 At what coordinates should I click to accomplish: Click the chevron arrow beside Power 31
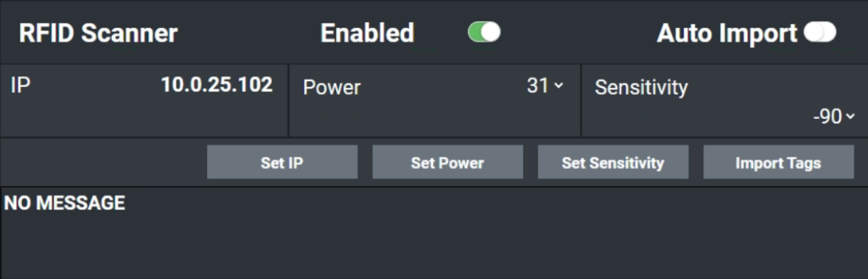point(558,86)
